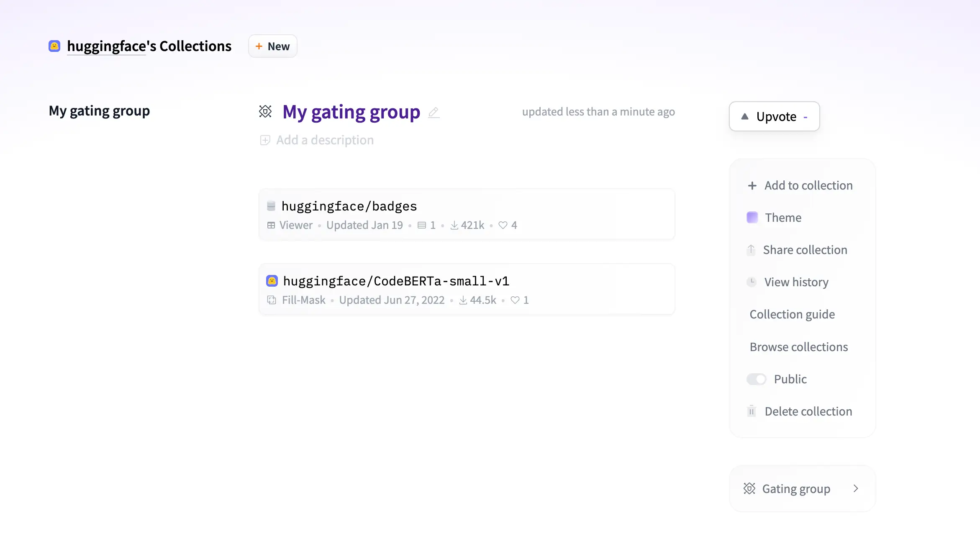Click the New collection button
Image resolution: width=980 pixels, height=539 pixels.
click(x=272, y=46)
